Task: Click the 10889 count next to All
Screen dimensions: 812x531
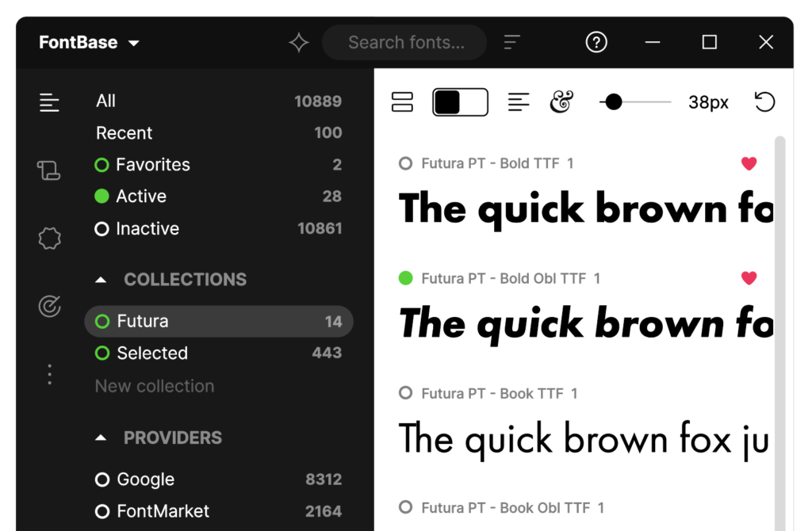Action: [318, 101]
